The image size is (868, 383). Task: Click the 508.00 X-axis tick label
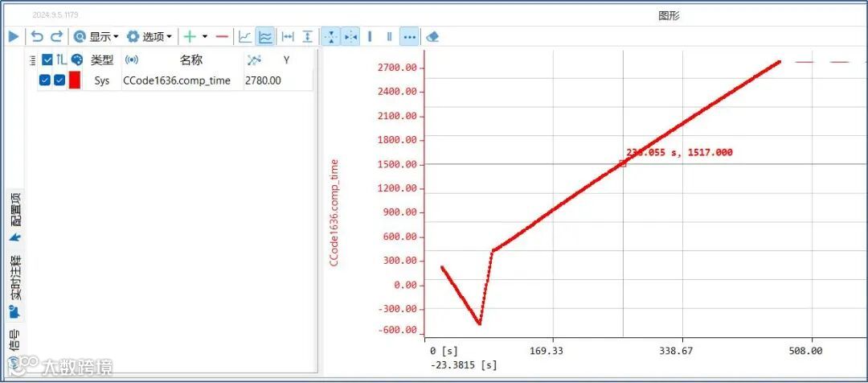point(805,351)
